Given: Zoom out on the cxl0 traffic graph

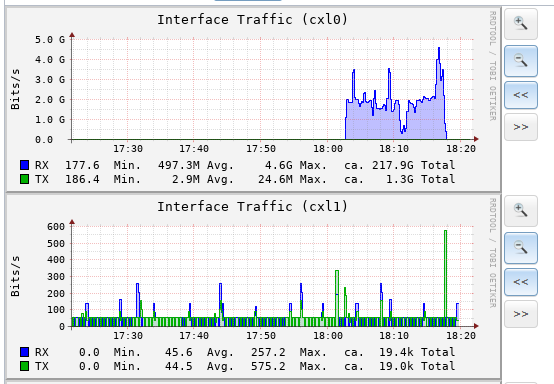Looking at the screenshot, I should (x=521, y=61).
